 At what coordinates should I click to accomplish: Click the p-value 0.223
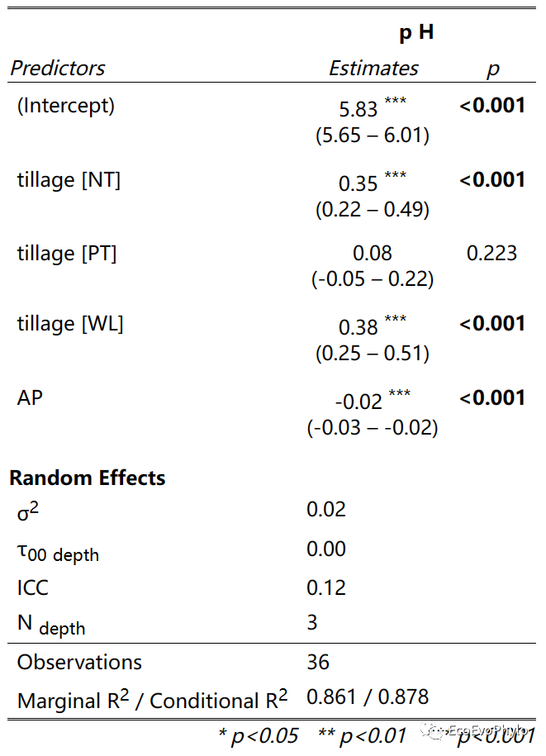tap(492, 253)
